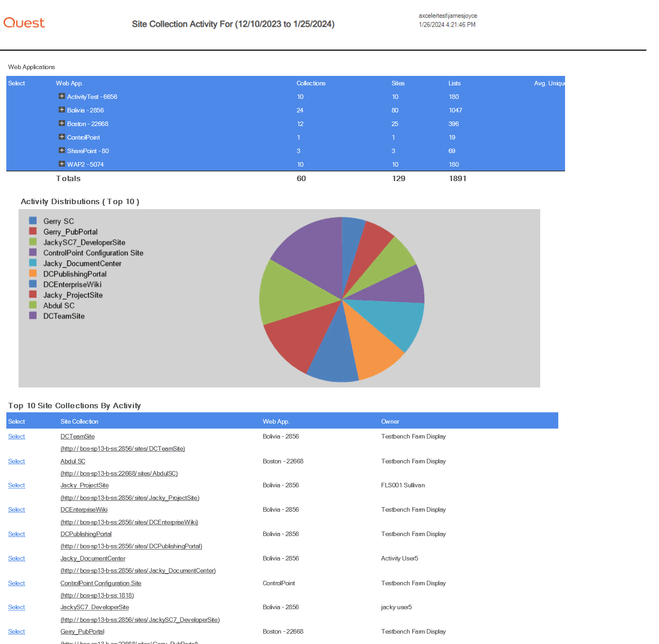Click the Quest logo
Screen dimensions: 659x644
click(x=24, y=23)
